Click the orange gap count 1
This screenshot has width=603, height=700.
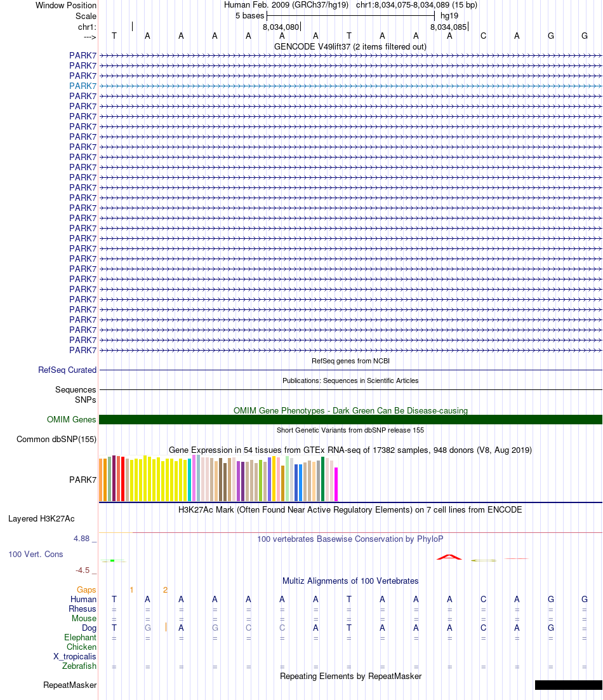tap(131, 589)
